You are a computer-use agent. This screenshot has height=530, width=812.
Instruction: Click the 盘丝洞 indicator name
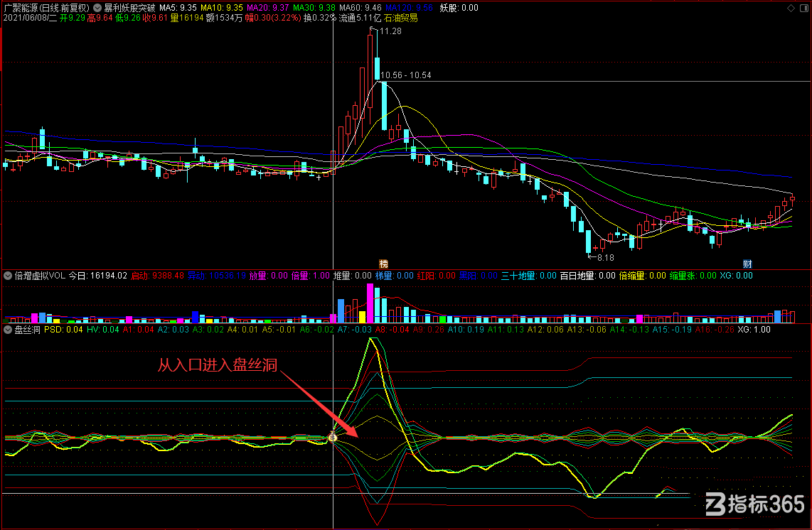[x=28, y=330]
